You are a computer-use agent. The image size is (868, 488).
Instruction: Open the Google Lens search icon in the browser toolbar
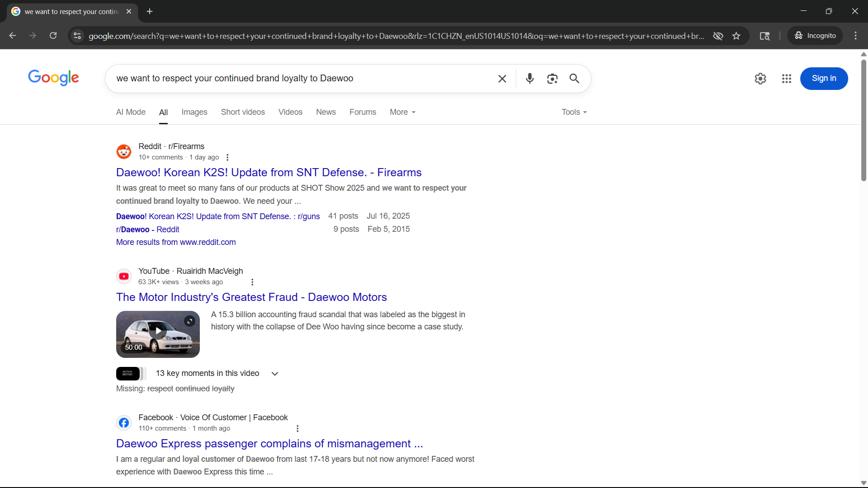(764, 36)
